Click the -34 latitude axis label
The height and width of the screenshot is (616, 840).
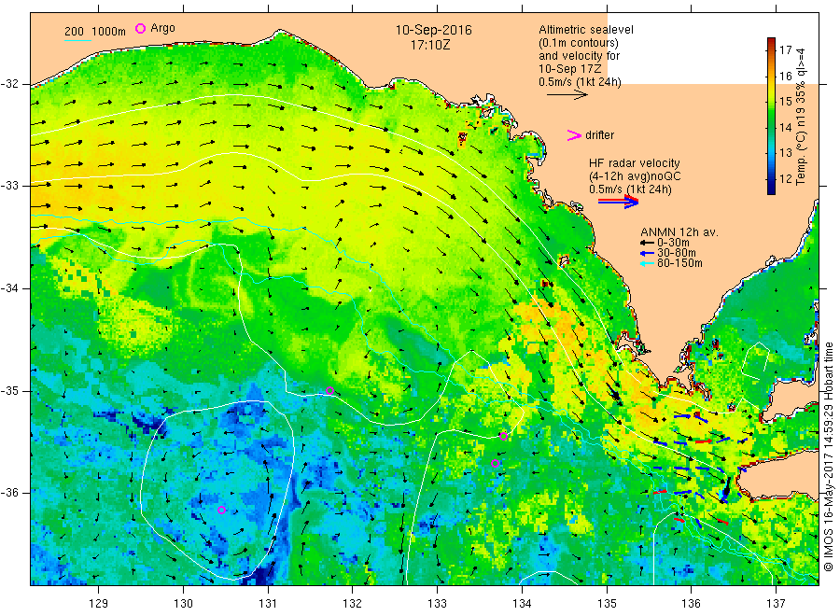click(9, 288)
